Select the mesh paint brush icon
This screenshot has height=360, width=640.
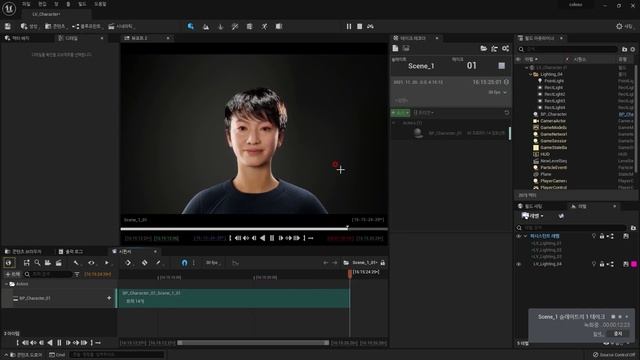click(x=235, y=27)
